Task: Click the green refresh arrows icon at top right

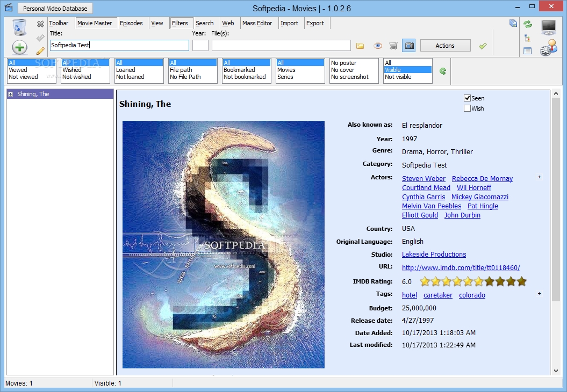Action: (528, 24)
